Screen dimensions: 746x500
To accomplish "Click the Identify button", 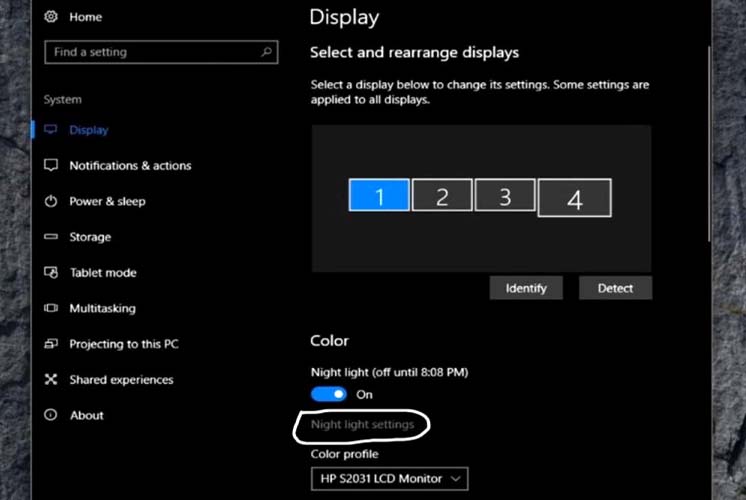I will (x=526, y=288).
